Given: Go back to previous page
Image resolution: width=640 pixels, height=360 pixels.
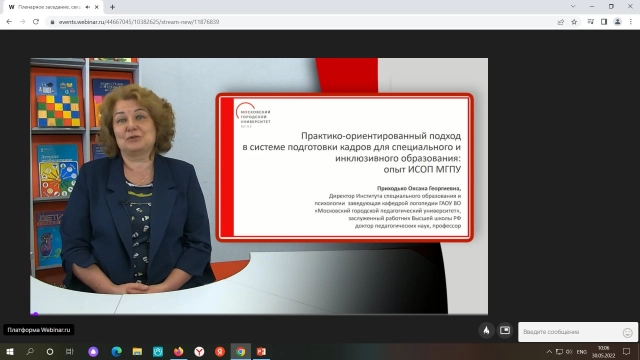Looking at the screenshot, I should point(9,22).
